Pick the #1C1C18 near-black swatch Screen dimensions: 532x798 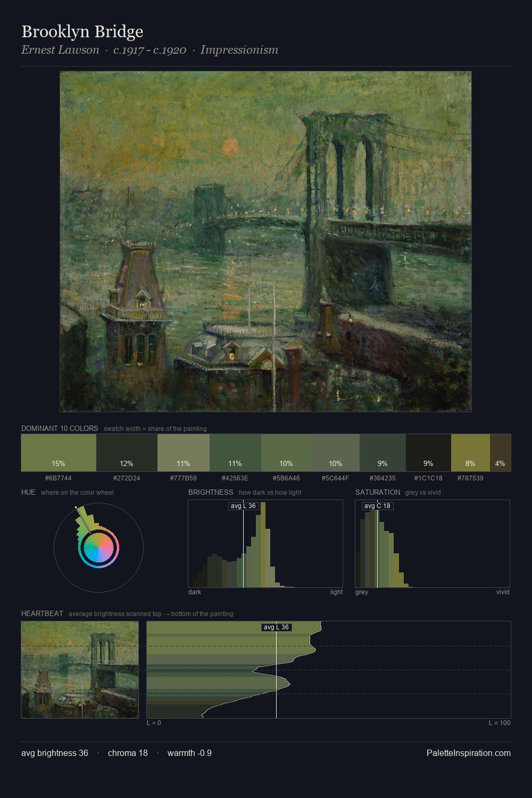pyautogui.click(x=428, y=453)
